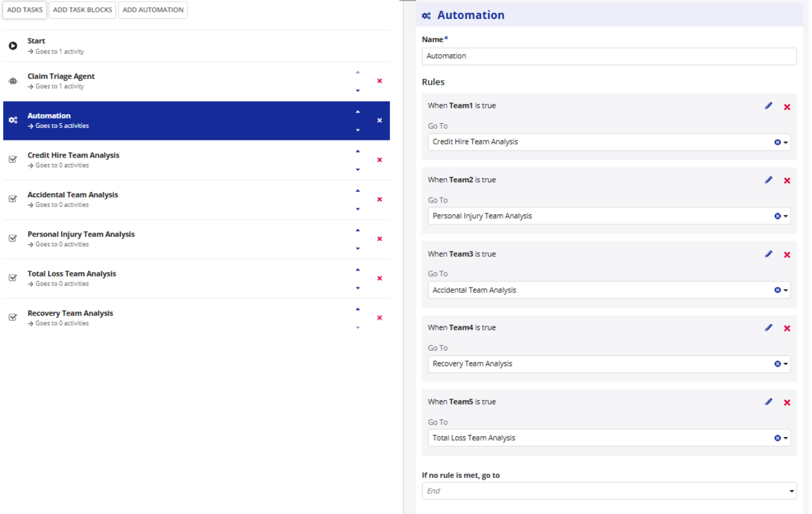Edit the Team5 rule with pencil icon

tap(769, 401)
